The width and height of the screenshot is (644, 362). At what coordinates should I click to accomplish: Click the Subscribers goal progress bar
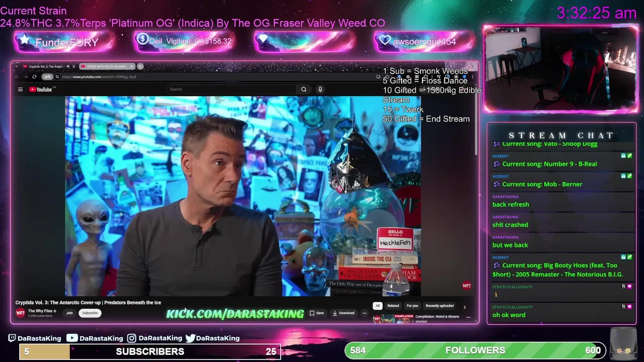[x=150, y=351]
